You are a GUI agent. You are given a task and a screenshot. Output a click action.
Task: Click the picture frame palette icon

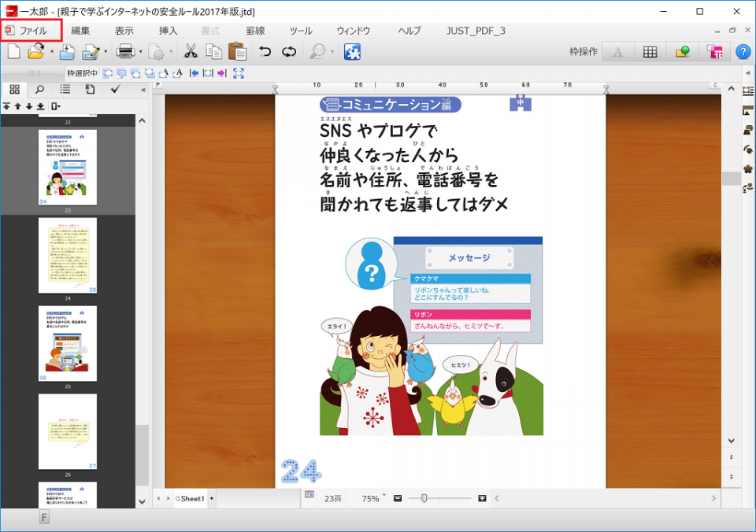pos(748,111)
